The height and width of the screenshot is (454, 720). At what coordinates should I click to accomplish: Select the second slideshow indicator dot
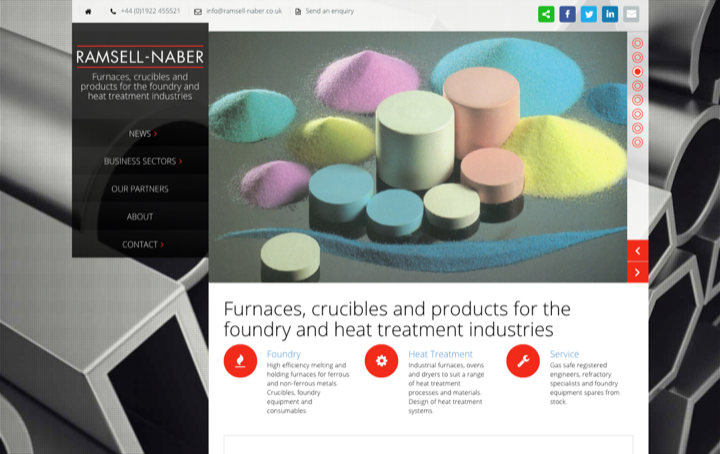[637, 57]
